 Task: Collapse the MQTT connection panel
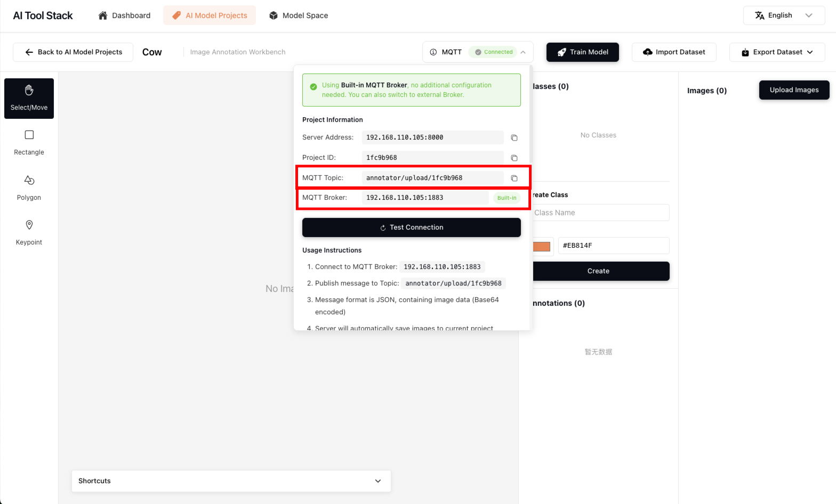[x=523, y=52]
